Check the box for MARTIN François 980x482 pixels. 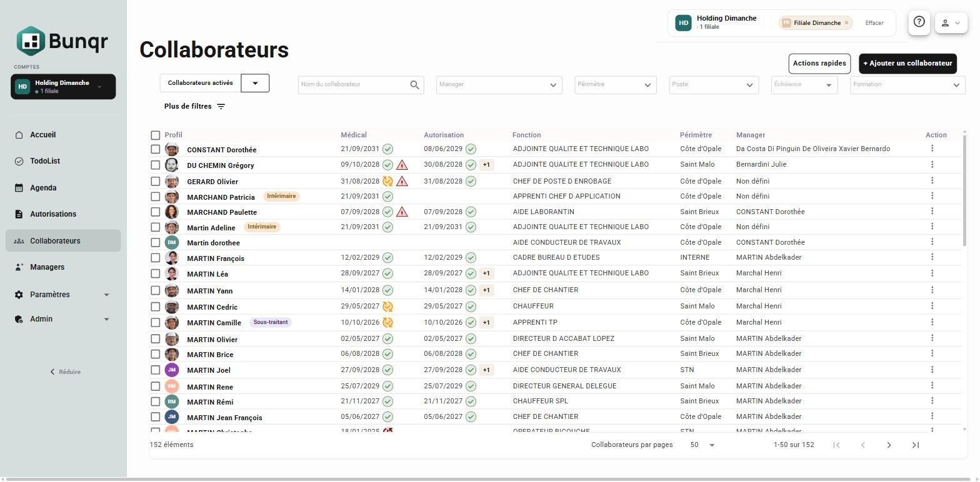155,258
